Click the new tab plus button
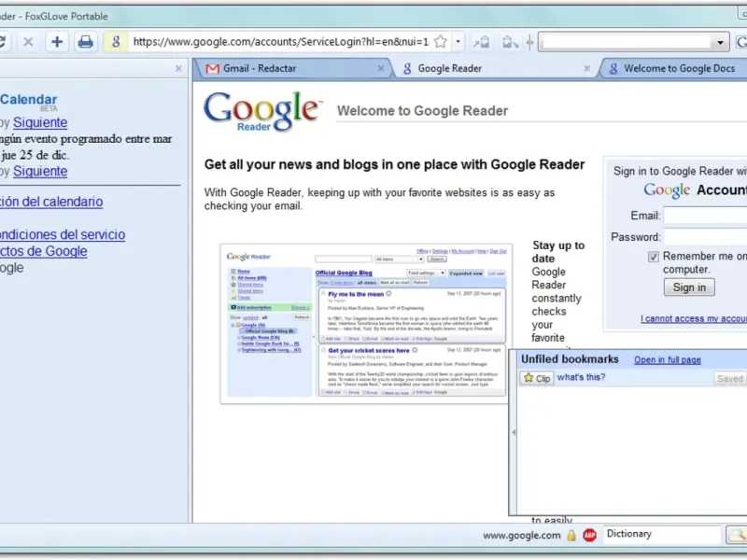 click(57, 42)
